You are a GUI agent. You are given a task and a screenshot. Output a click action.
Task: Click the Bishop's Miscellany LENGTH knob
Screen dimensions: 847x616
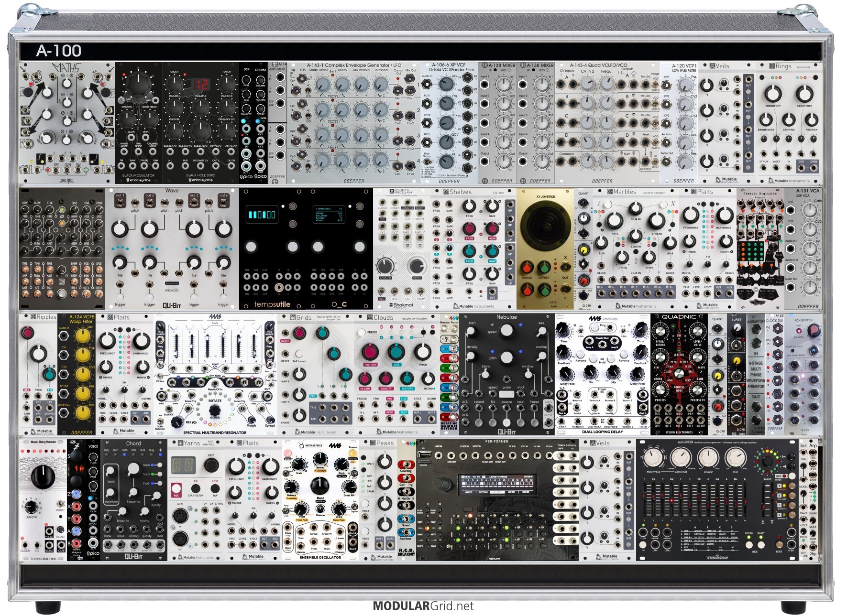tap(385, 266)
